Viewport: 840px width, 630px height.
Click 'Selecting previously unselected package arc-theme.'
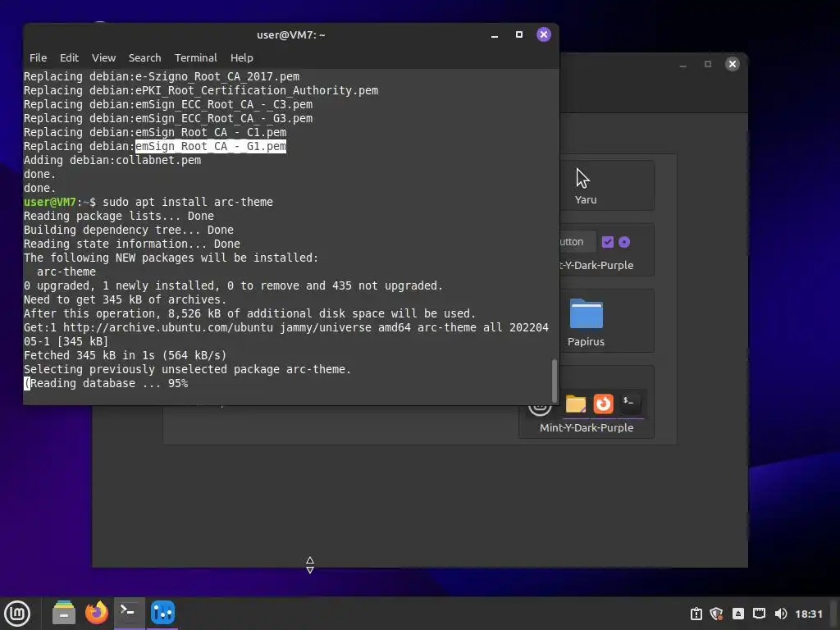coord(188,369)
